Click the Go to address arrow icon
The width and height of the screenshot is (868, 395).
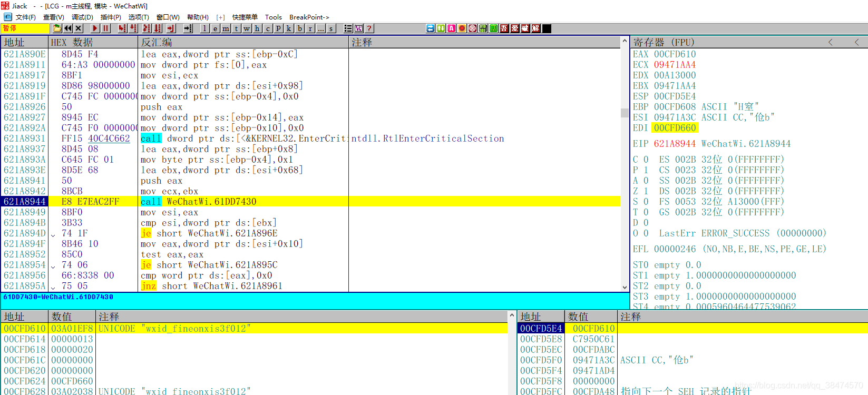coord(188,28)
